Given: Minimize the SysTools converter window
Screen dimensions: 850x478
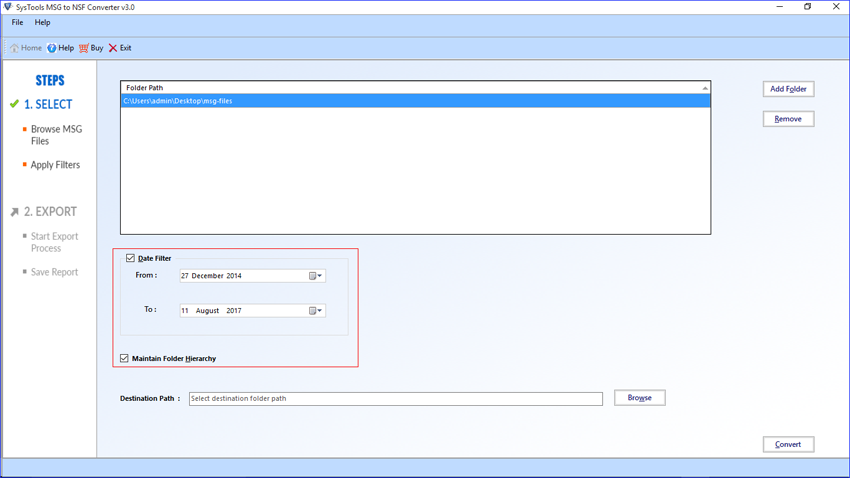Looking at the screenshot, I should click(780, 7).
